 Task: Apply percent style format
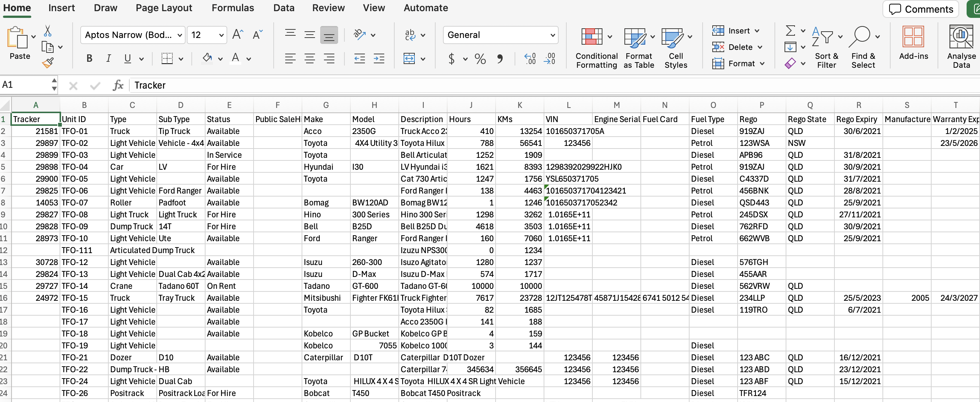(x=480, y=58)
